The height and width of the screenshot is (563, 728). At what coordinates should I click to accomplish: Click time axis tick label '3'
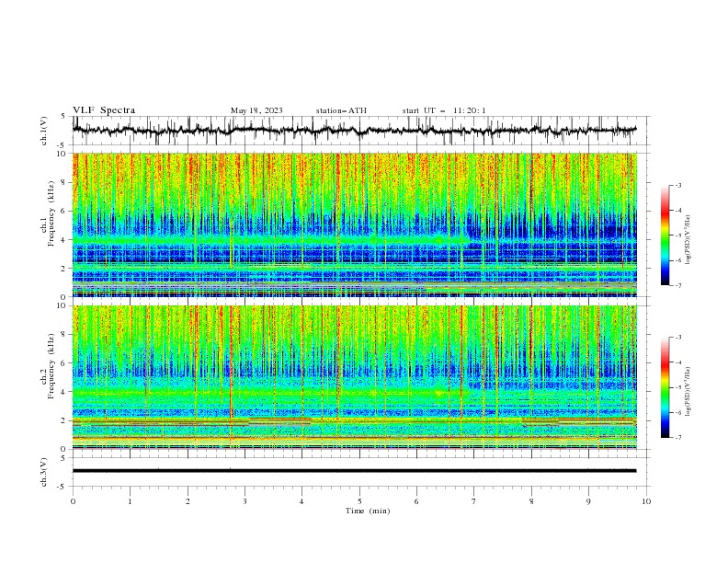(245, 501)
